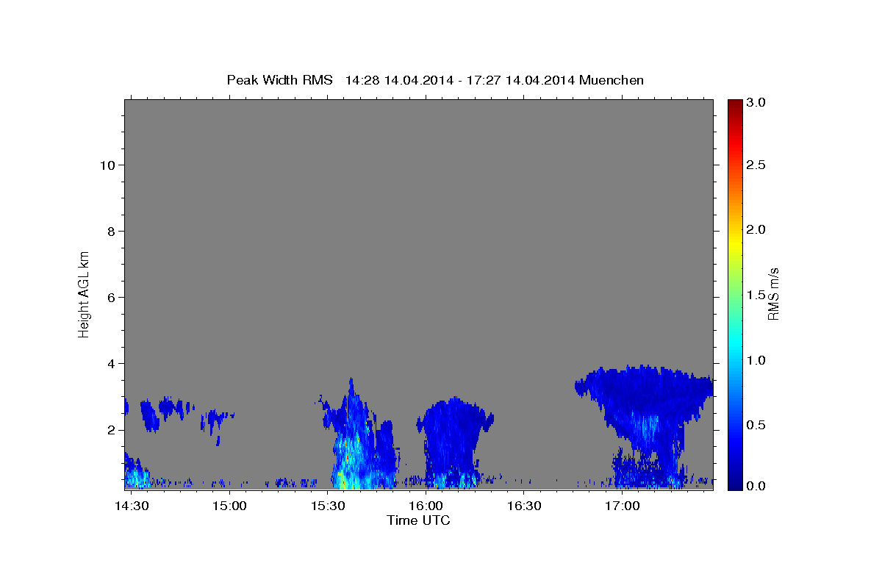Click the 15:30 time tick label

(x=328, y=506)
